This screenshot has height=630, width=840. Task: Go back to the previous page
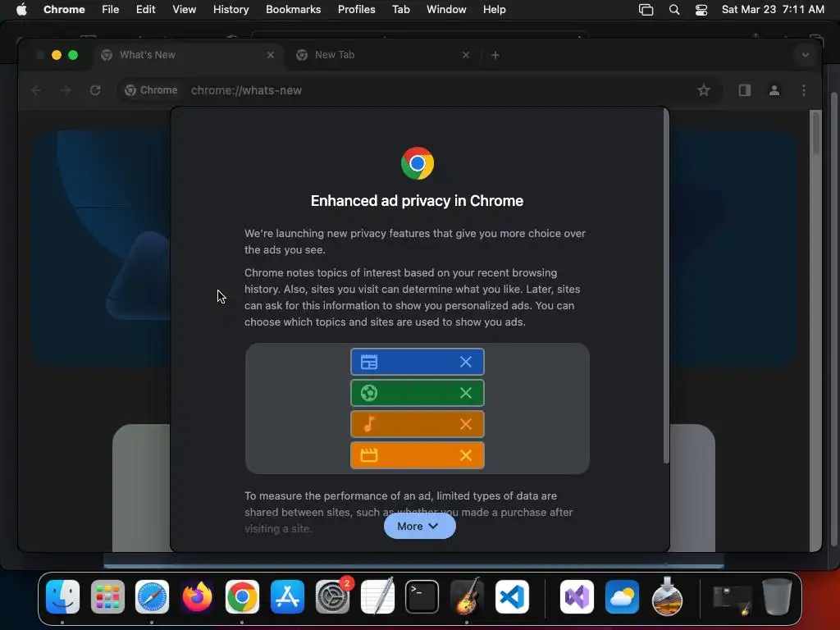coord(36,90)
